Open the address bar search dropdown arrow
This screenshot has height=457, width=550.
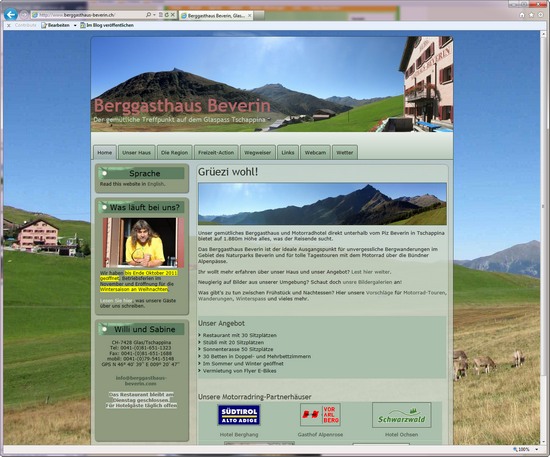pos(154,15)
